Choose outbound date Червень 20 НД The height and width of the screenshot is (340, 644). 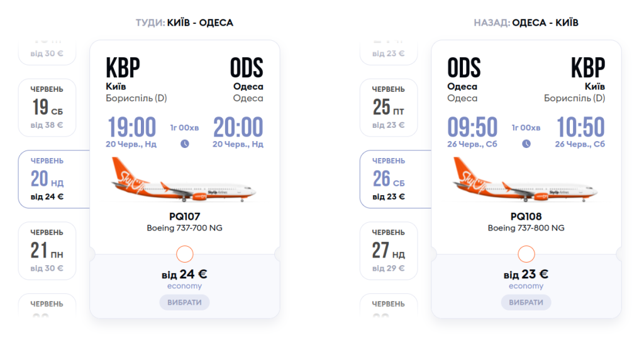tap(48, 179)
